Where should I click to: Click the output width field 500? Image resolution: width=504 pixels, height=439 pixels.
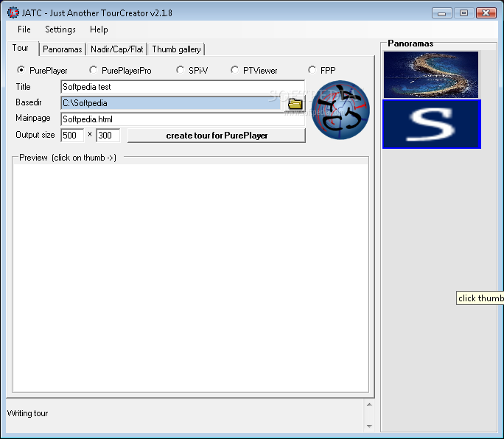72,135
